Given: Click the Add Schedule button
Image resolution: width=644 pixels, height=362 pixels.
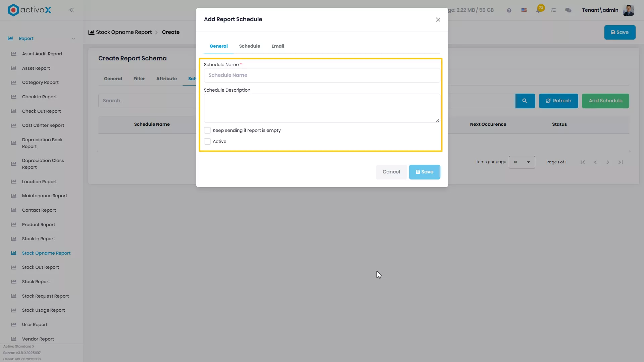Looking at the screenshot, I should [x=605, y=101].
